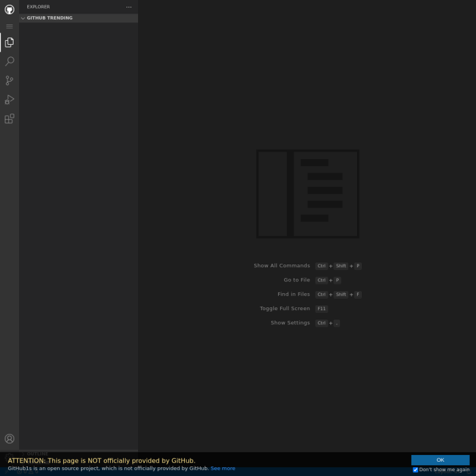Screen dimensions: 476x476
Task: Open Explorer's more actions ellipsis menu
Action: pyautogui.click(x=129, y=7)
